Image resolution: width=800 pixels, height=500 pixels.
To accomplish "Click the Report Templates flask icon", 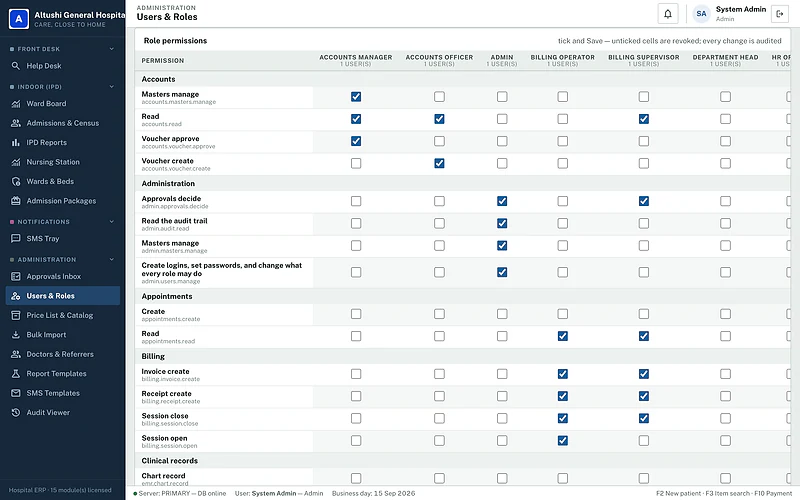I will (x=16, y=373).
